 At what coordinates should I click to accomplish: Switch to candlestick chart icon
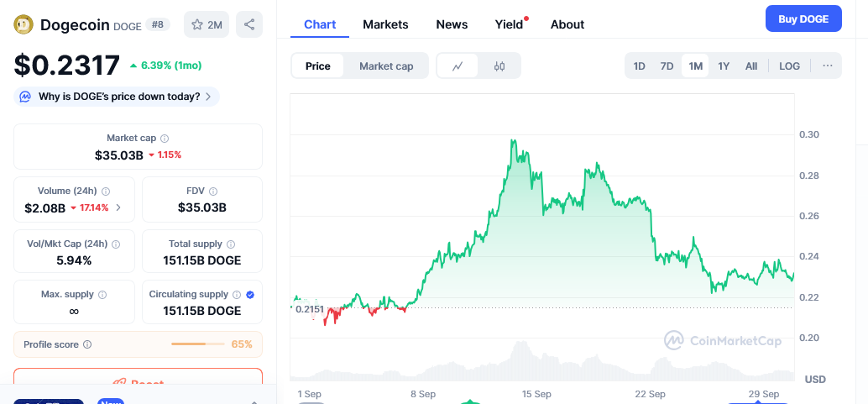point(499,66)
